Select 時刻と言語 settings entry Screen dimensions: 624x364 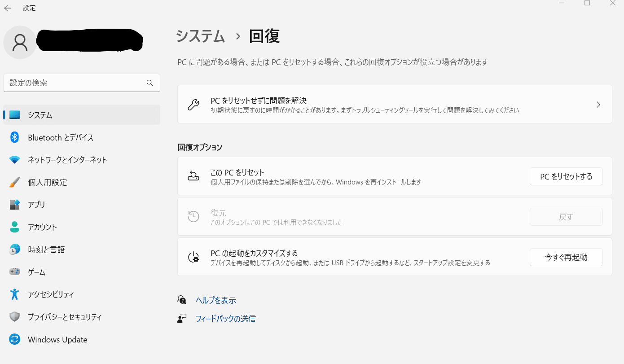(x=47, y=250)
